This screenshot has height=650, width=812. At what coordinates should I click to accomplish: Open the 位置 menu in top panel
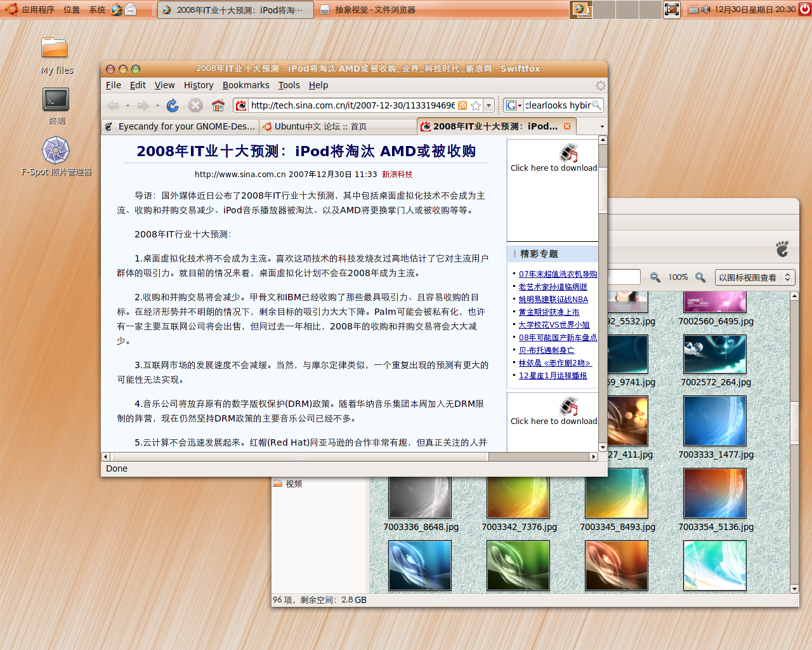pos(72,10)
